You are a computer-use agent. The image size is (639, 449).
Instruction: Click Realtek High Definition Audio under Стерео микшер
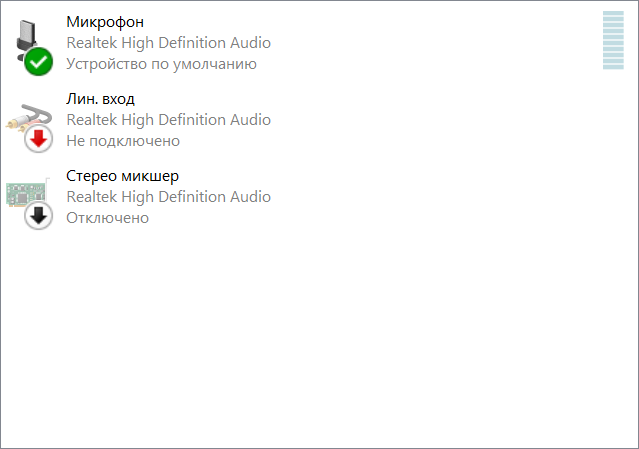pyautogui.click(x=168, y=196)
